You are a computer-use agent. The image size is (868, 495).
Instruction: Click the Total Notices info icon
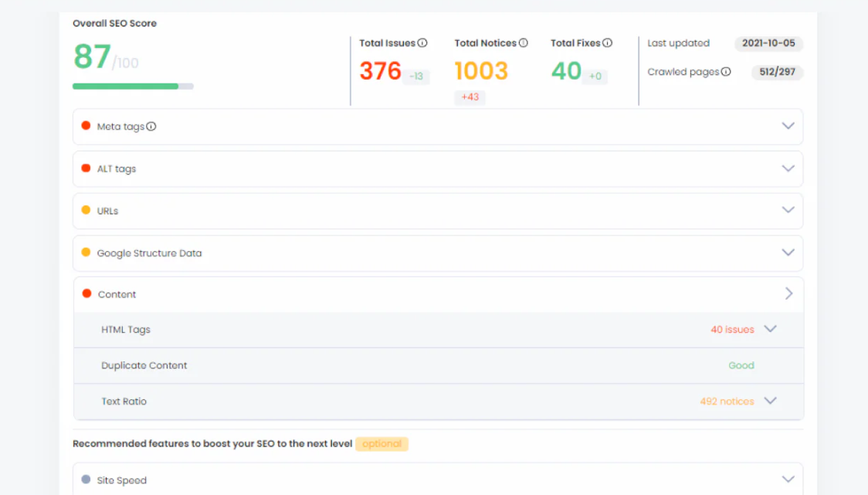pyautogui.click(x=524, y=43)
